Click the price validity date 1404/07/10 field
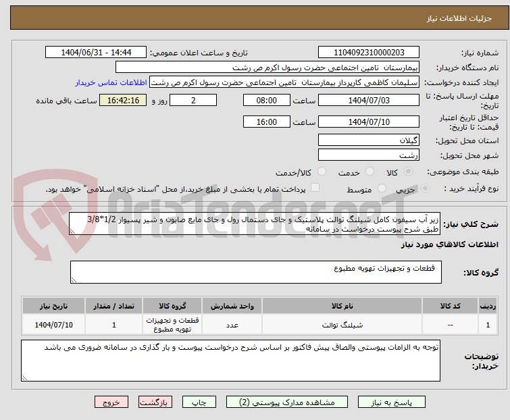The width and height of the screenshot is (510, 420). [368, 122]
